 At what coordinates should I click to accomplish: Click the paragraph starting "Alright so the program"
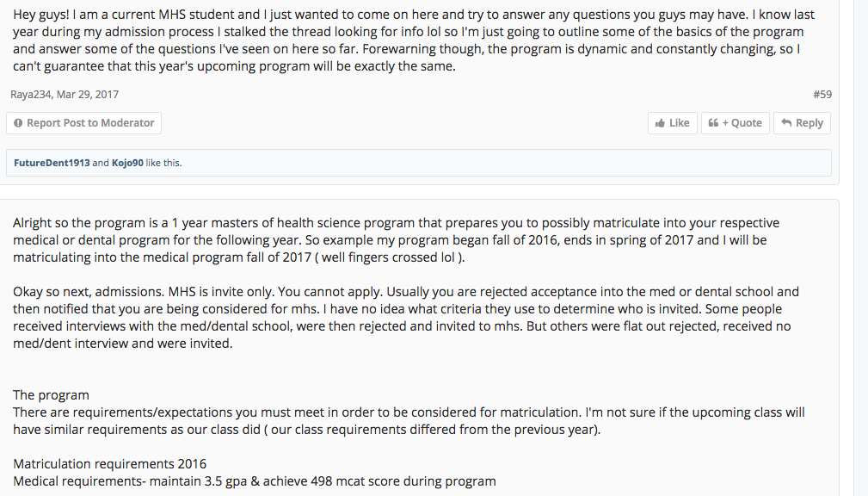tap(396, 239)
